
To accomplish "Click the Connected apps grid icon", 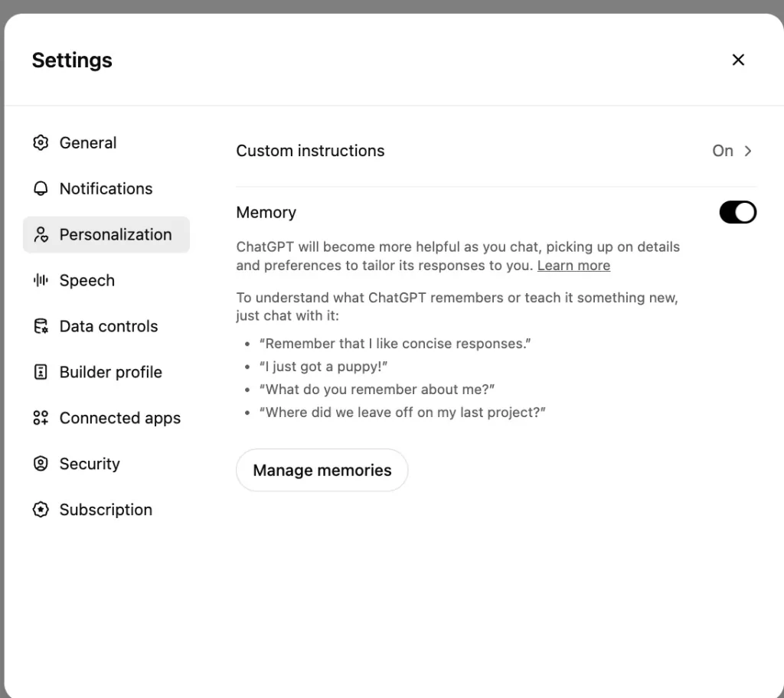I will point(41,419).
